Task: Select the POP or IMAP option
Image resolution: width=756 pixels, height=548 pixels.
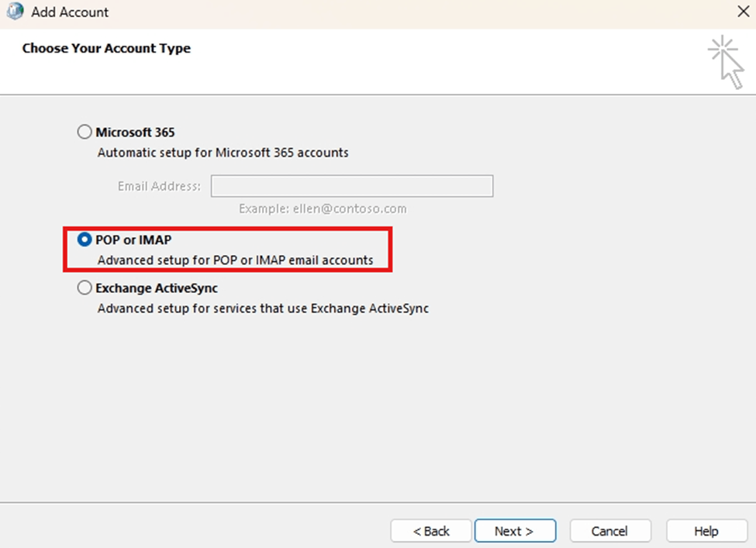Action: (x=84, y=240)
